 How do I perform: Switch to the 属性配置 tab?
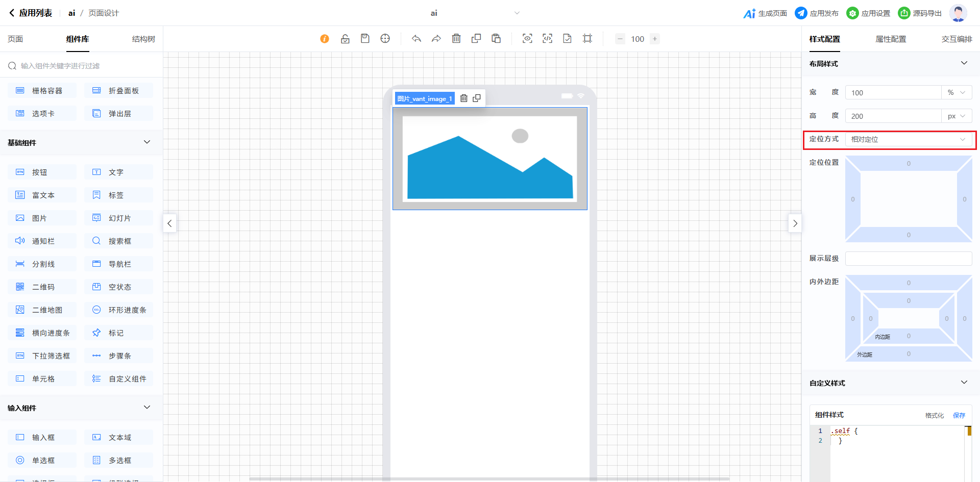[x=891, y=39]
